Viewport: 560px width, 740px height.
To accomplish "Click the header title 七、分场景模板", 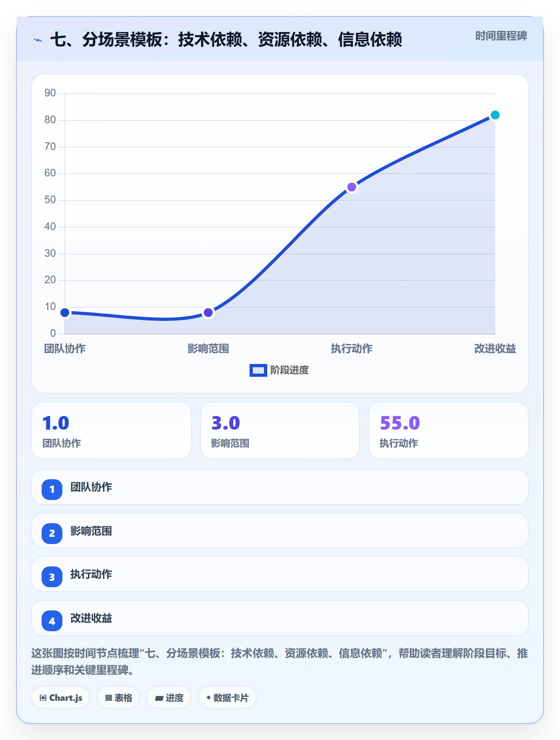I will [226, 40].
